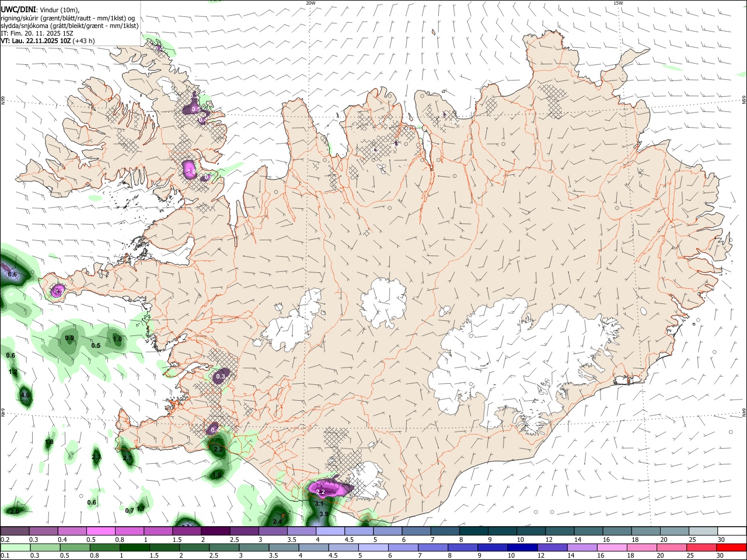
Task: Click the 1.0 precipitation value on the map
Action: (117, 339)
